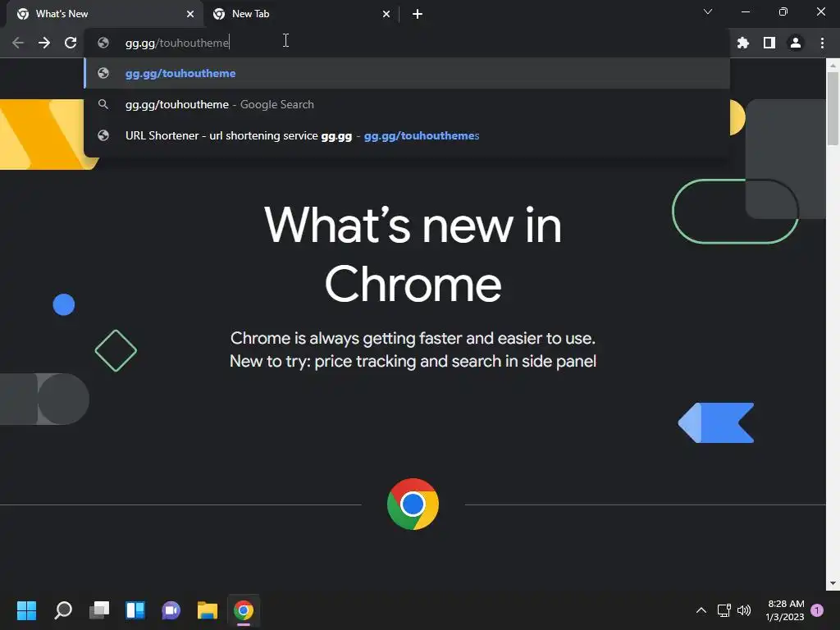
Task: Click the scrollbar up arrow
Action: click(x=833, y=66)
